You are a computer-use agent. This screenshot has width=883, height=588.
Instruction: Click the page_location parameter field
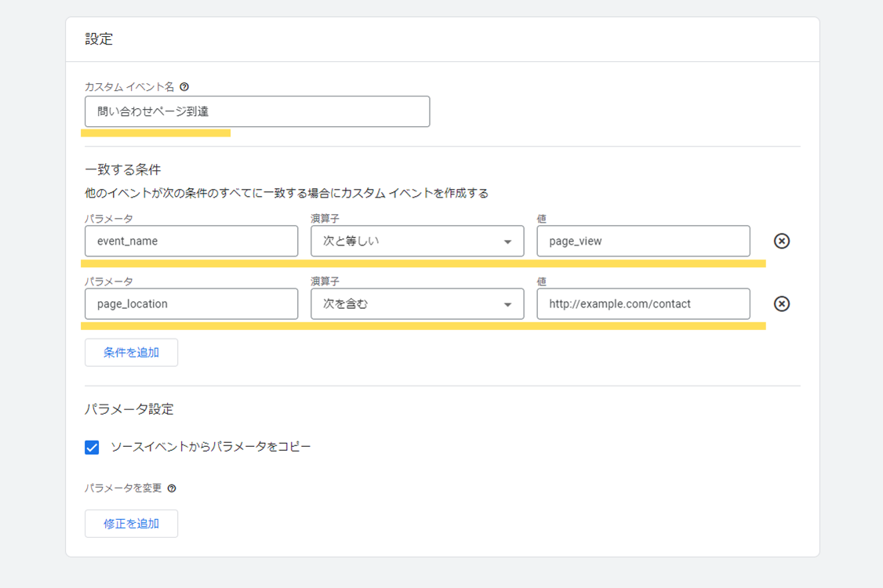[x=191, y=304]
